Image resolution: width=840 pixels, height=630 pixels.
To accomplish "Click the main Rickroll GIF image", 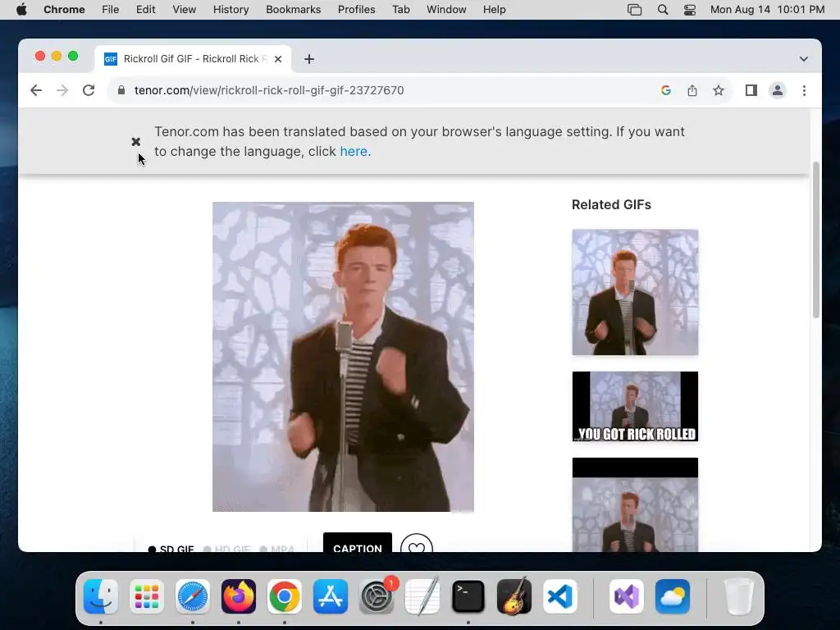I will 343,357.
